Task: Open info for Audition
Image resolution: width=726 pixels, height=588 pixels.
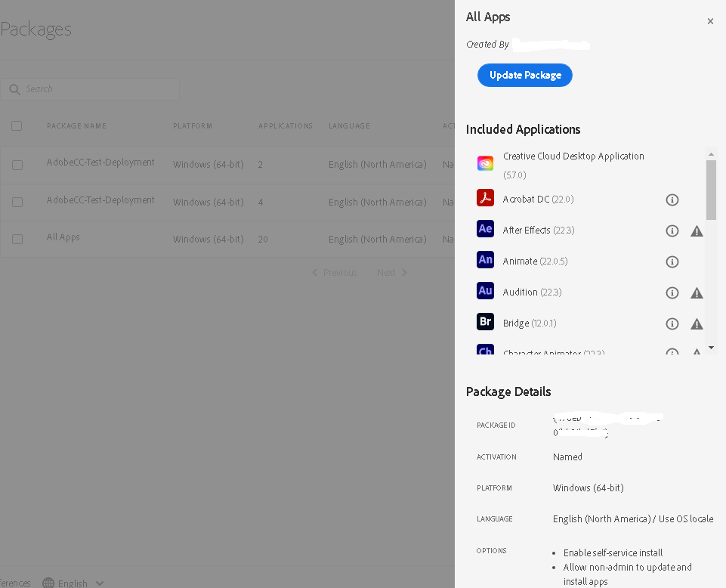Action: 672,292
